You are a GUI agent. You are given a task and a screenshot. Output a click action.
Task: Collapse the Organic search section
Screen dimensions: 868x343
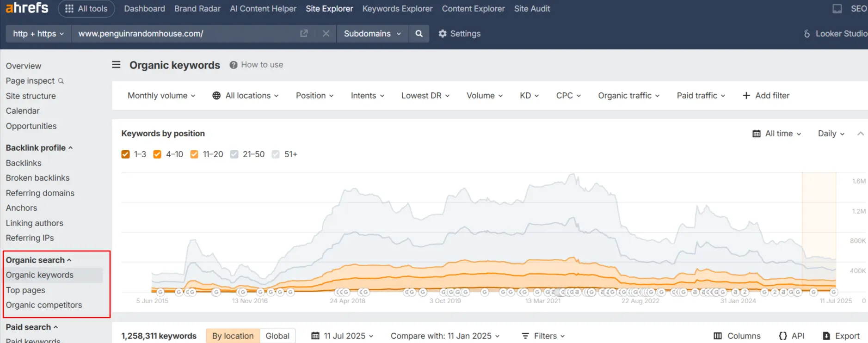(x=38, y=260)
